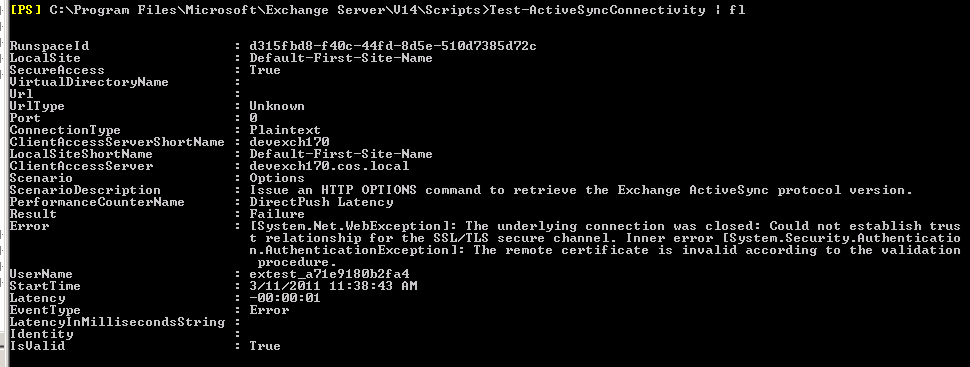Viewport: 970px width, 367px height.
Task: Click the SecureAccess True value
Action: (265, 70)
